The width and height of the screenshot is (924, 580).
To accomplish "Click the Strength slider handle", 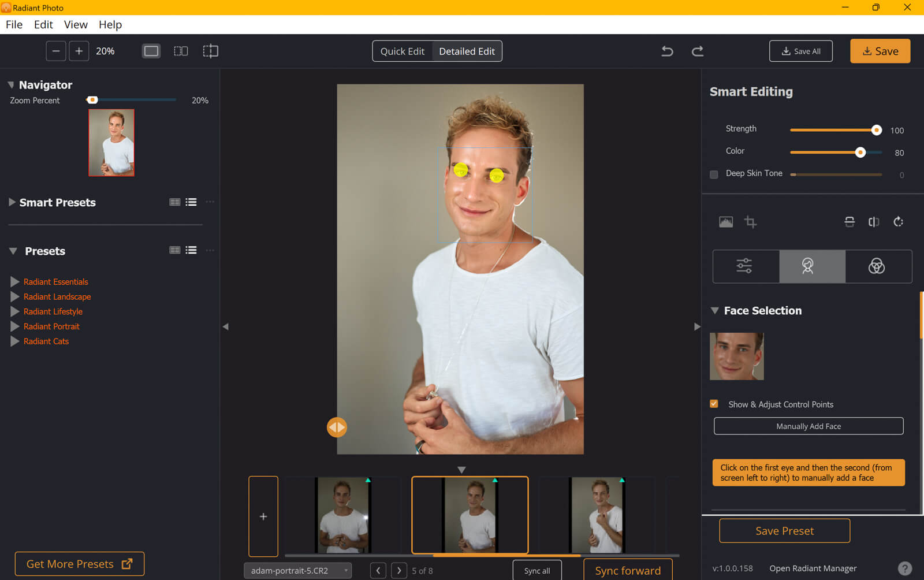I will [876, 130].
